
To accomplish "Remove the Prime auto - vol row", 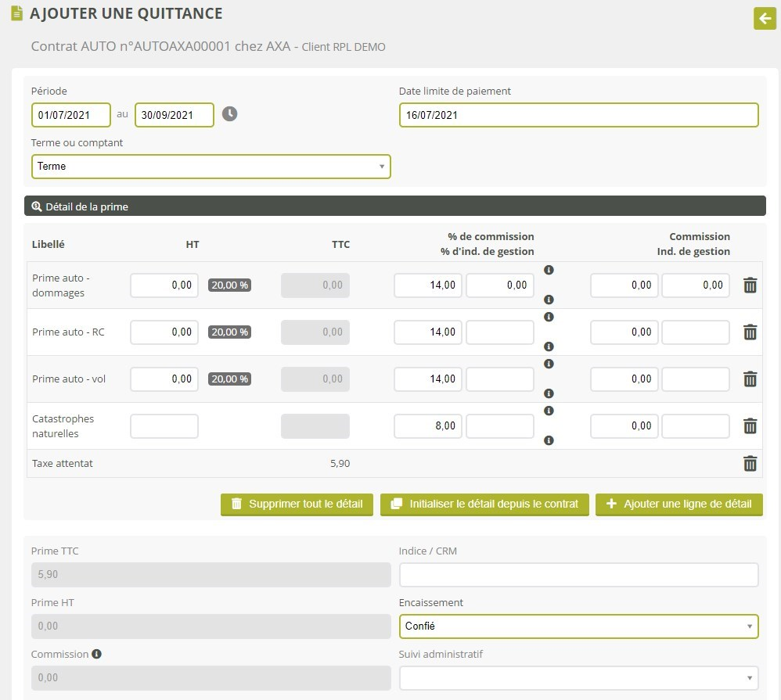I will pos(750,379).
